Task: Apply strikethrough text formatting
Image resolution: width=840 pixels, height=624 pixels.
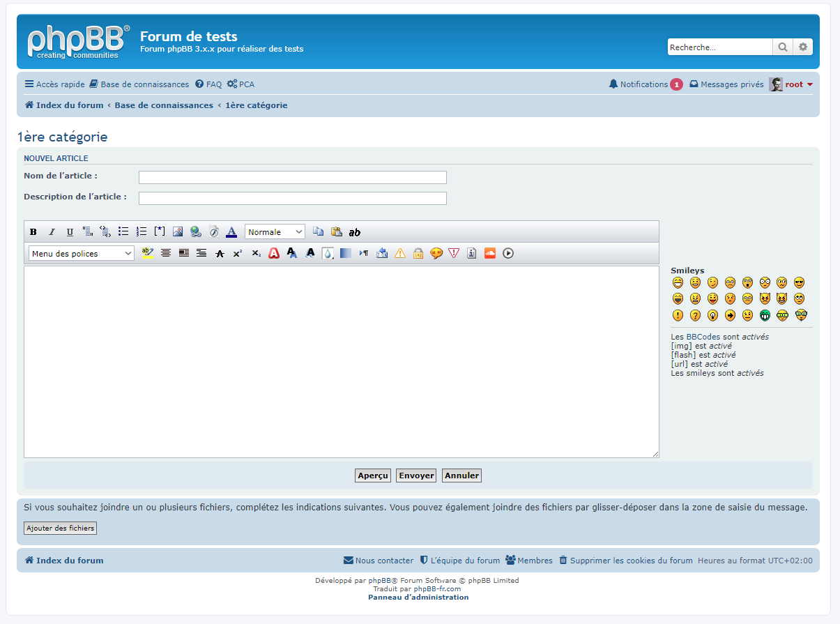Action: (x=220, y=254)
